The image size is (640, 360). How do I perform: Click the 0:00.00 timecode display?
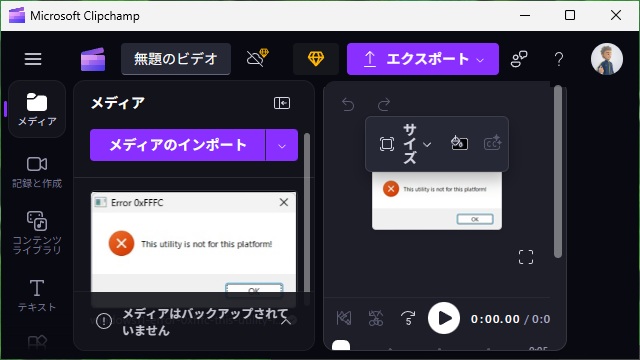[x=495, y=319]
